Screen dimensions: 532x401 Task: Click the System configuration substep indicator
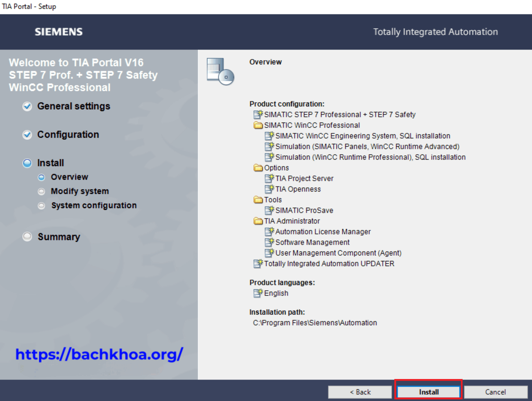tap(41, 206)
